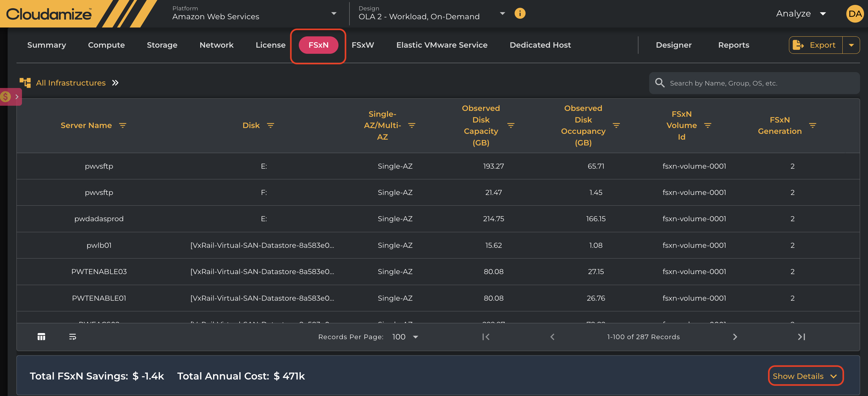This screenshot has width=868, height=396.
Task: Open All Infrastructures breadcrumb link
Action: click(71, 83)
